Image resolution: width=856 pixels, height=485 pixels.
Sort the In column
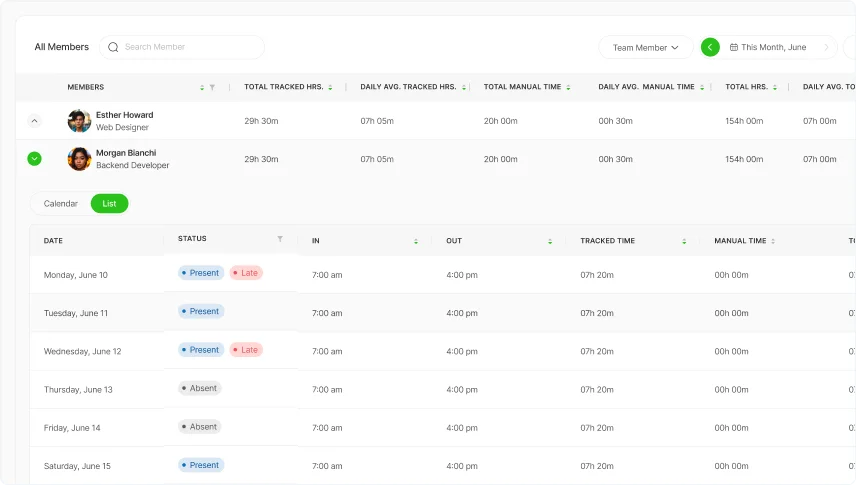click(416, 241)
